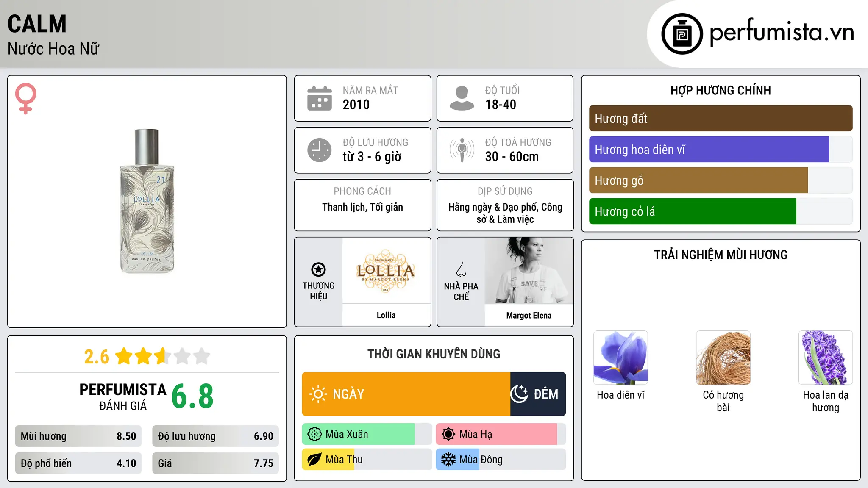Screen dimensions: 868x488
Task: Click the green 6.8 Perfumista score
Action: click(x=192, y=396)
